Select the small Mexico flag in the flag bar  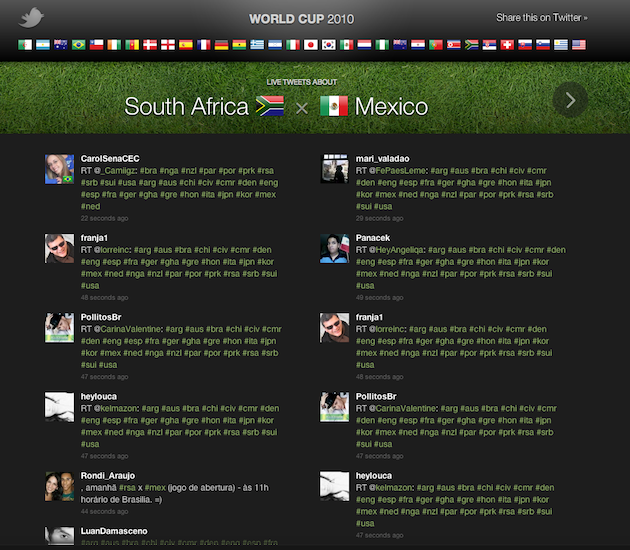click(346, 45)
